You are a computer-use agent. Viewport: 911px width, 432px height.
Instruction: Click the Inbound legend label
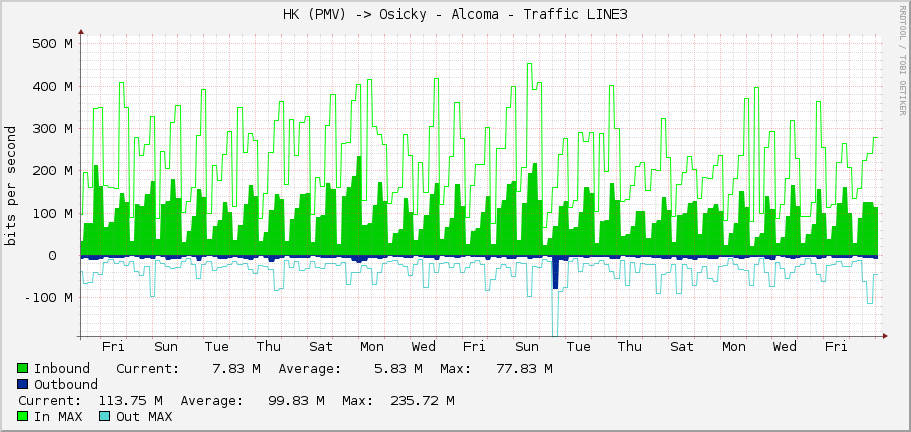click(x=62, y=368)
